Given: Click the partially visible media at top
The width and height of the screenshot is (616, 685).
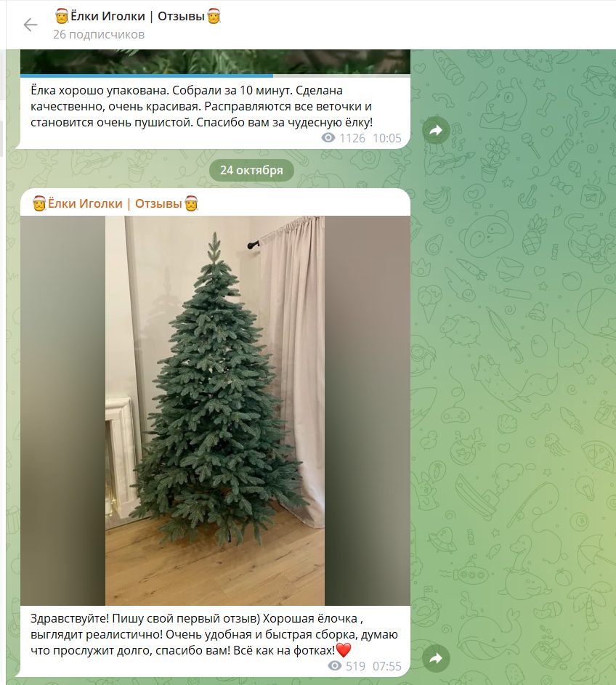Looking at the screenshot, I should tap(215, 62).
